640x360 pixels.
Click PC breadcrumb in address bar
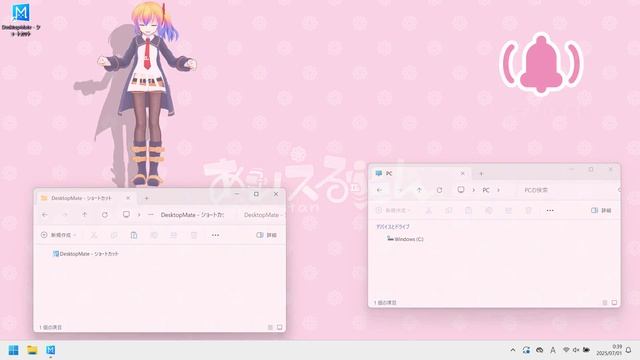[486, 190]
